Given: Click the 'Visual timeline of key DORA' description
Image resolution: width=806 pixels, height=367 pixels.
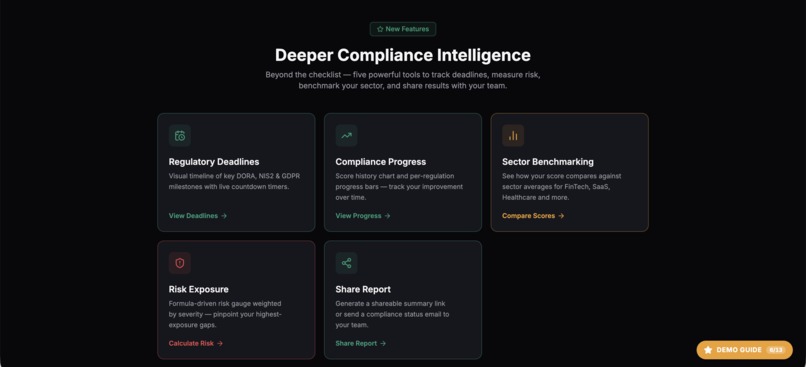Looking at the screenshot, I should (234, 181).
